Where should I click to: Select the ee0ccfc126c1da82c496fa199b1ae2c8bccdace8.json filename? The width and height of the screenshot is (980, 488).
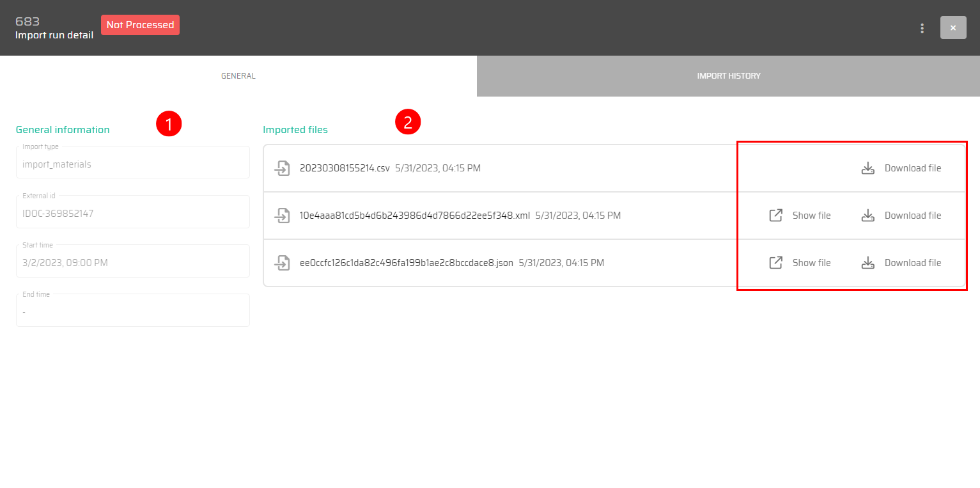tap(406, 263)
